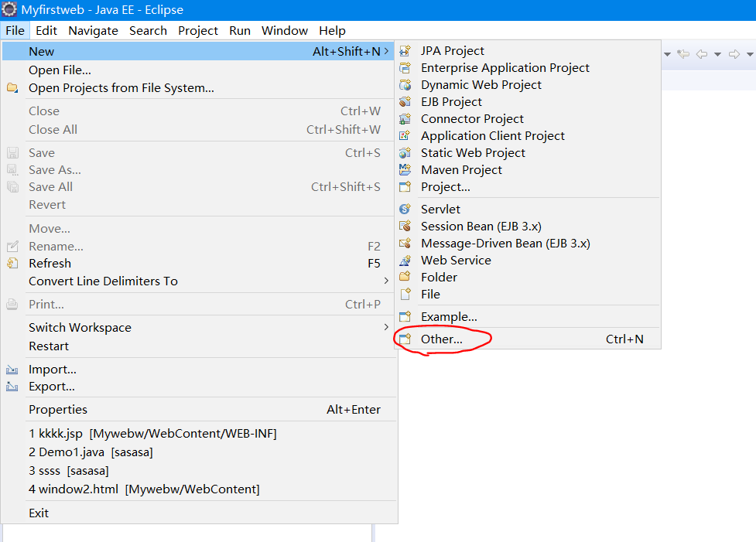The image size is (756, 542).
Task: Open the Forward history dropdown arrow
Action: [750, 54]
